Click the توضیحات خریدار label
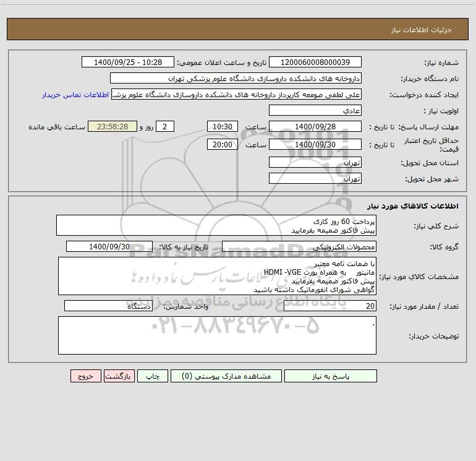This screenshot has height=461, width=476. click(433, 336)
